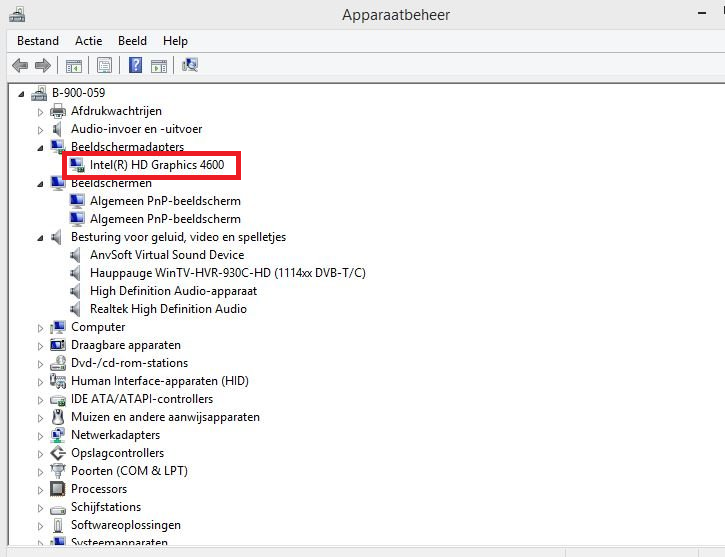Click the monitor icon beside Beeldschermen
Image resolution: width=725 pixels, height=557 pixels.
(58, 183)
